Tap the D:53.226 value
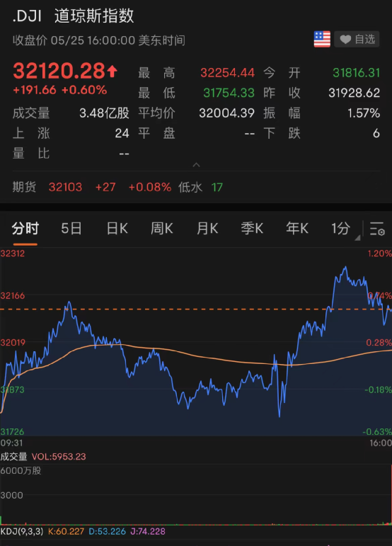392x546 pixels. 107,531
